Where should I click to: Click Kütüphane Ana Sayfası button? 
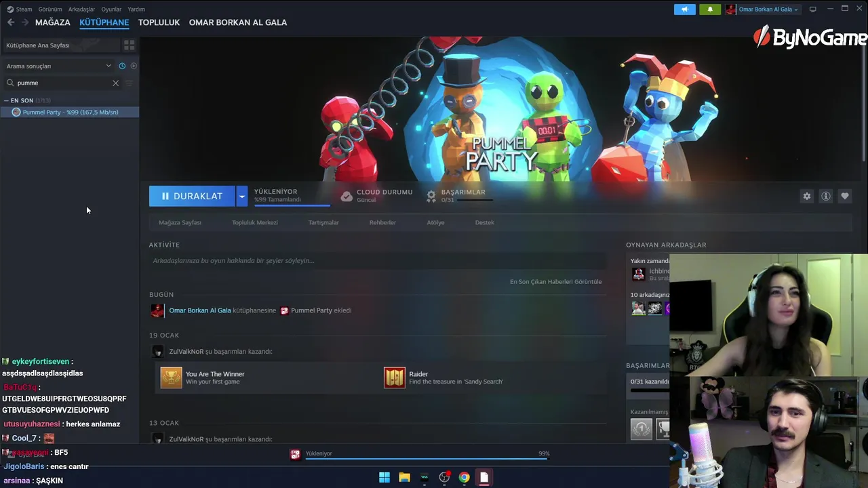tap(61, 45)
